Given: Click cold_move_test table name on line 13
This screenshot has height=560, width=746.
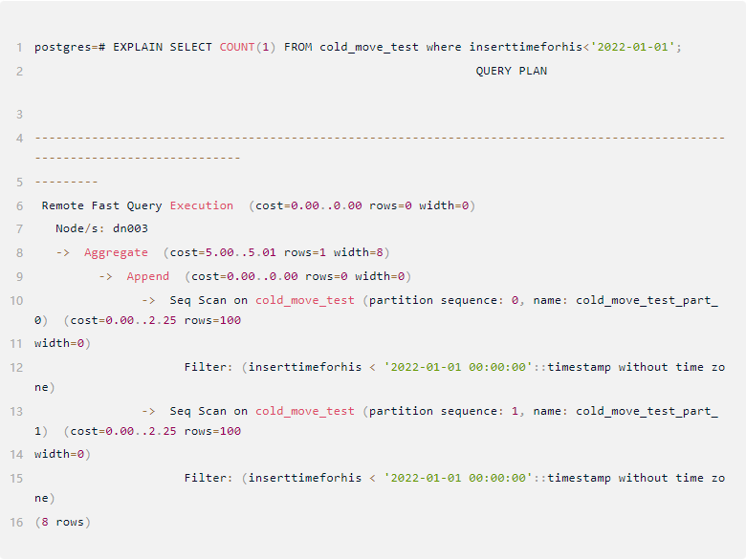Looking at the screenshot, I should (304, 411).
